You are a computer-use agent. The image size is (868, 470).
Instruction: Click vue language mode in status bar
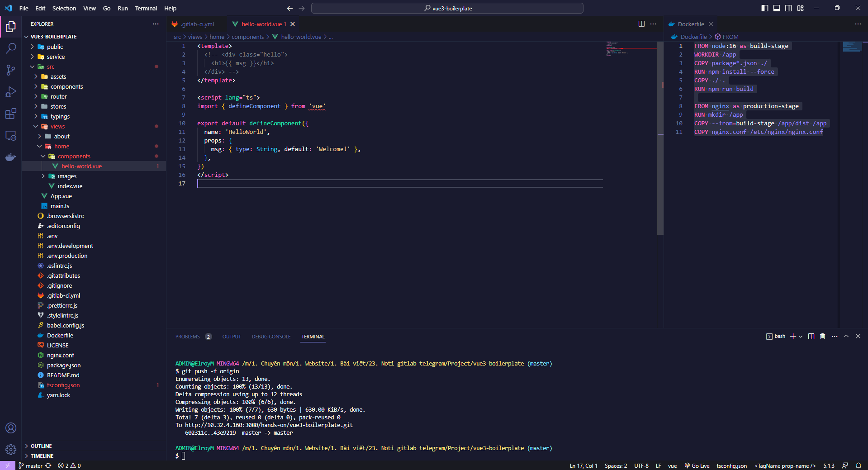point(672,465)
